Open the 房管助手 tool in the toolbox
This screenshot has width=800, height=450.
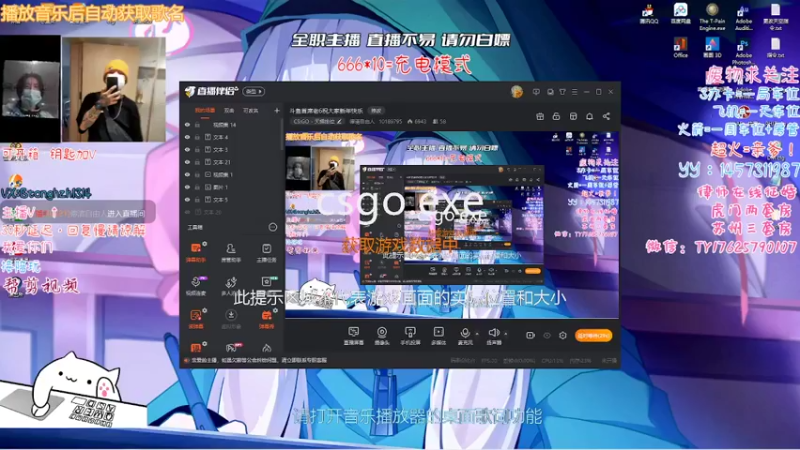[231, 252]
